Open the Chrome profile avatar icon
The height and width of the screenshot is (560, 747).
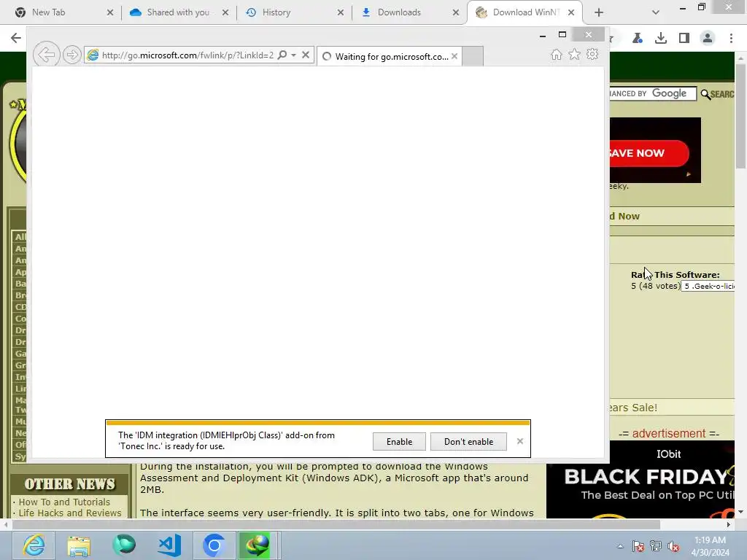708,38
